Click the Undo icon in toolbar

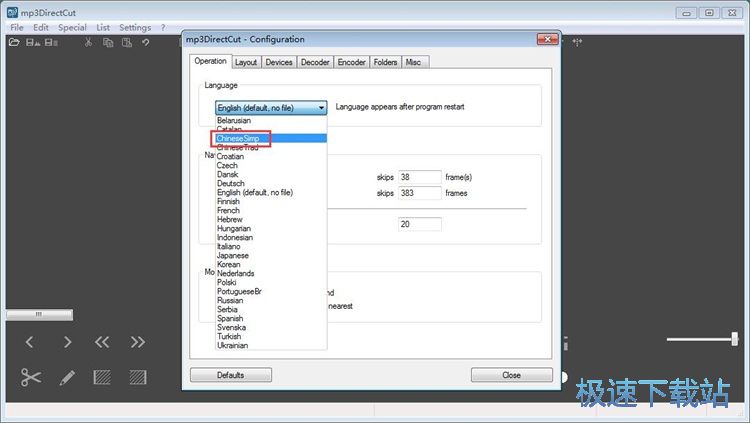click(x=146, y=43)
